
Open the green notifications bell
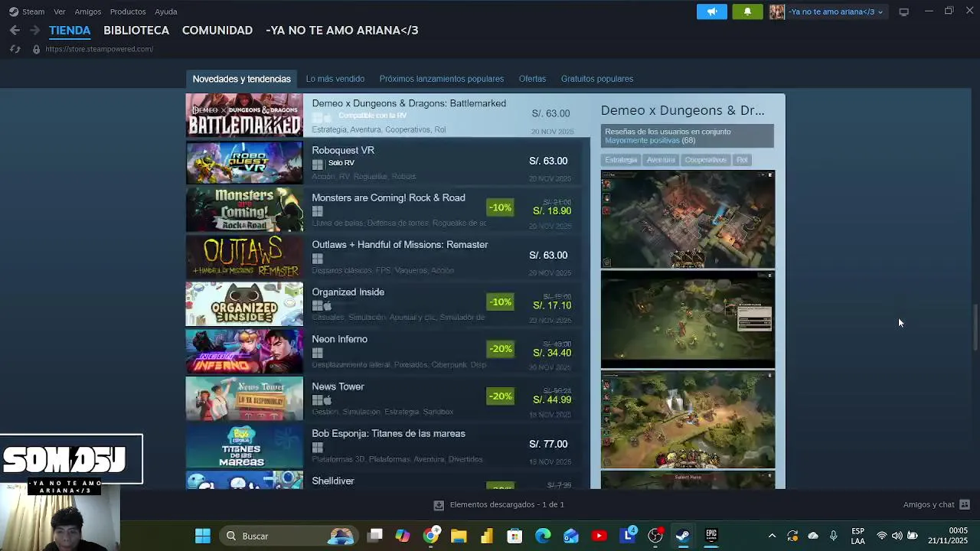pos(747,11)
